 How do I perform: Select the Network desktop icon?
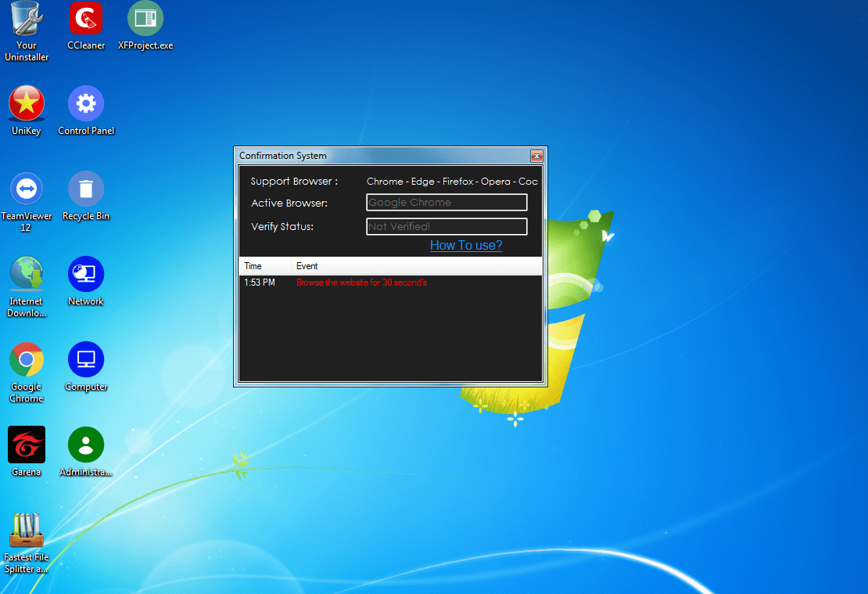[x=86, y=282]
